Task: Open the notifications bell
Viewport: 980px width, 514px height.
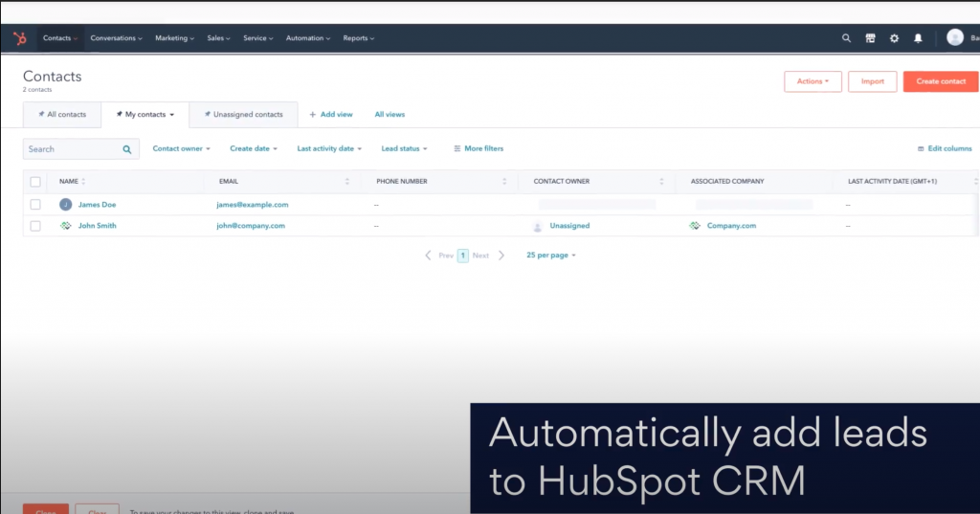Action: click(918, 38)
